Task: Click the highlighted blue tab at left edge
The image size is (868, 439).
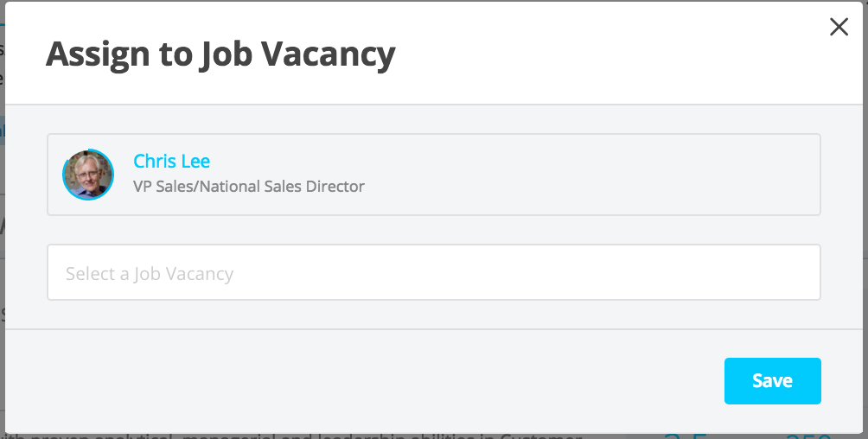Action: pyautogui.click(x=3, y=130)
